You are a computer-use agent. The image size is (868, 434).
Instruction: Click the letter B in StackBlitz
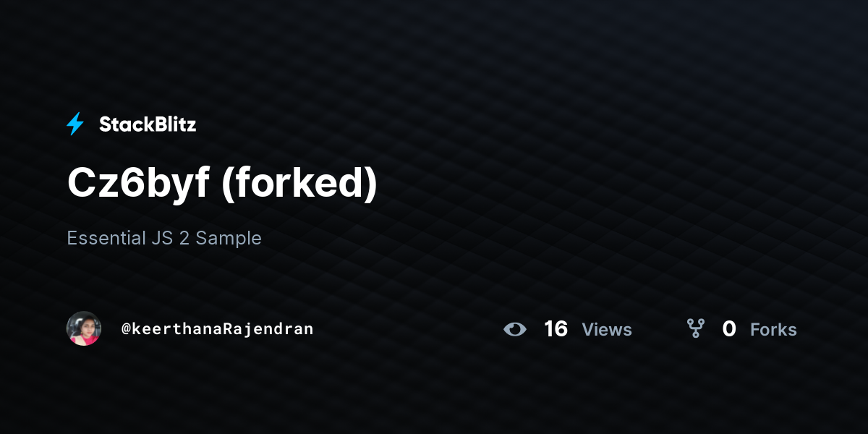point(150,124)
